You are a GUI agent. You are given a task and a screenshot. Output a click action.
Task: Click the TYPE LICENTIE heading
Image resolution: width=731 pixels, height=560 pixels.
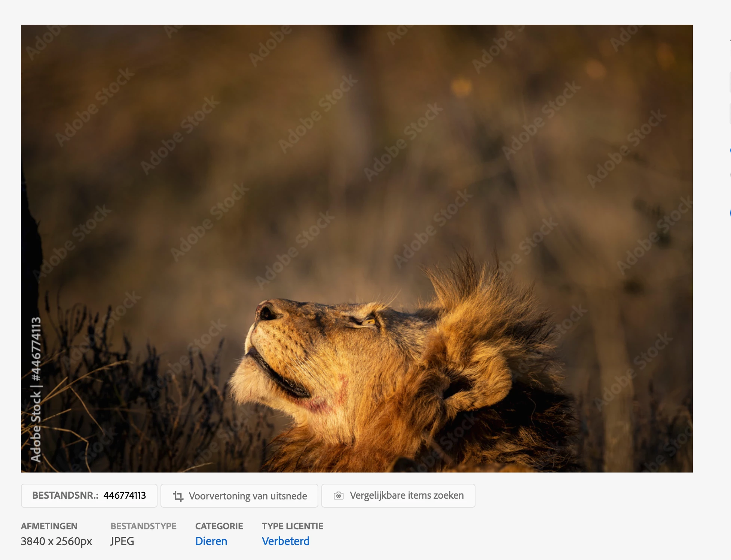tap(292, 526)
